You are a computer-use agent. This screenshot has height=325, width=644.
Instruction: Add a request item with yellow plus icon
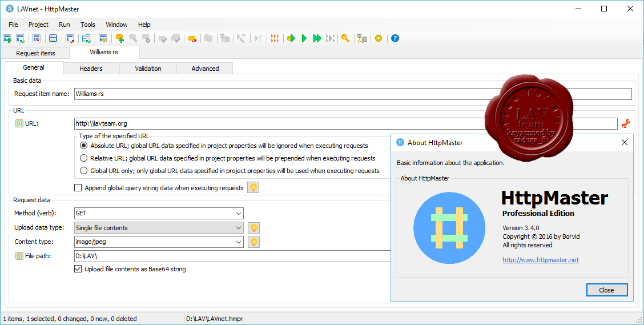coord(120,39)
